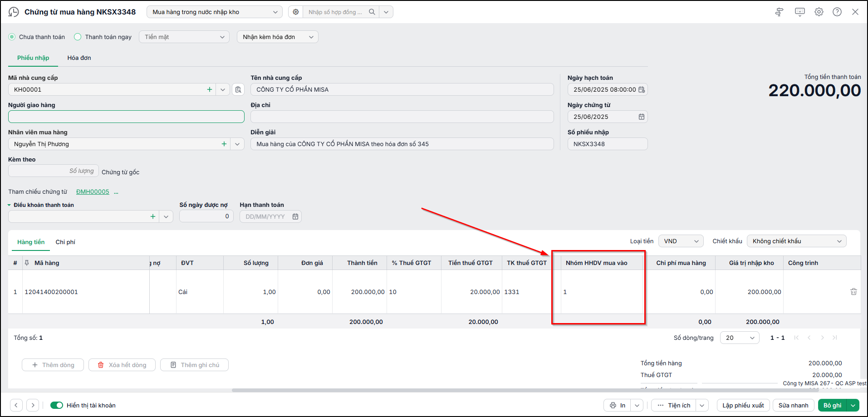Open reference voucher ĐMH00005 link

coord(93,191)
